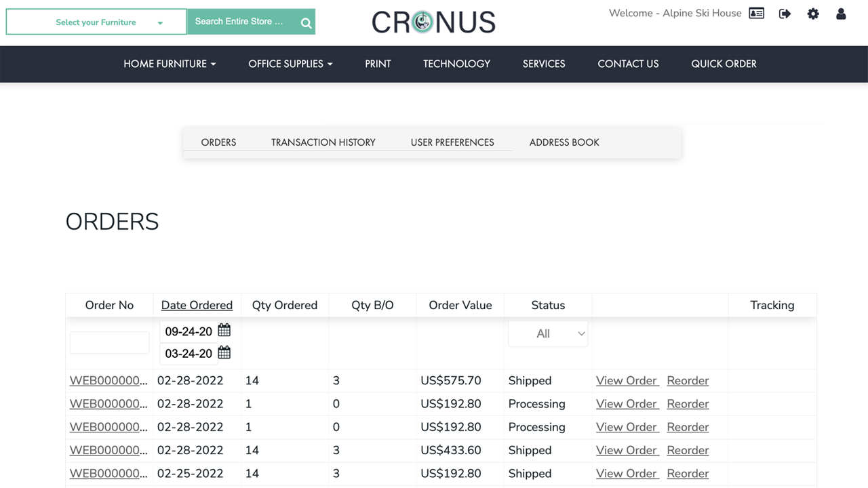Click View Order on the first shipped order
The height and width of the screenshot is (488, 868).
tap(626, 380)
